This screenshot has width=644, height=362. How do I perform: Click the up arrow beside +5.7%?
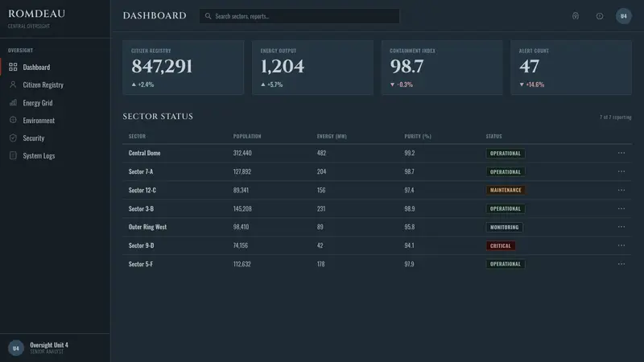point(263,84)
